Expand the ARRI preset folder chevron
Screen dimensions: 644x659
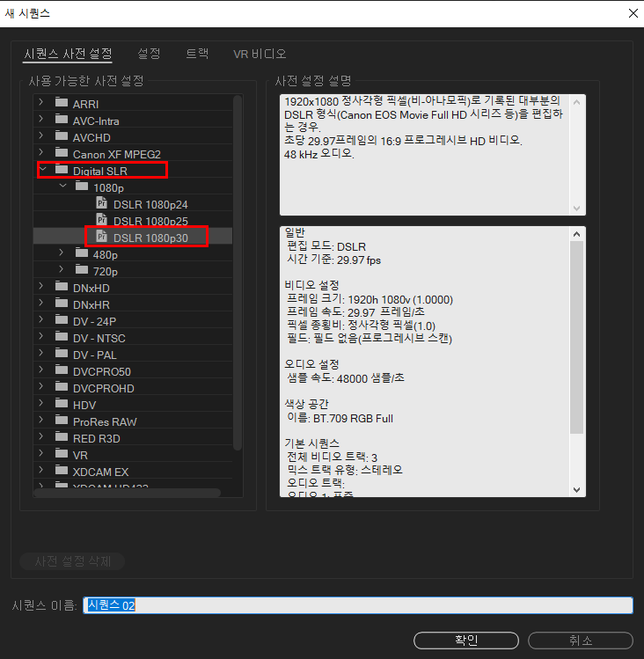tap(40, 102)
